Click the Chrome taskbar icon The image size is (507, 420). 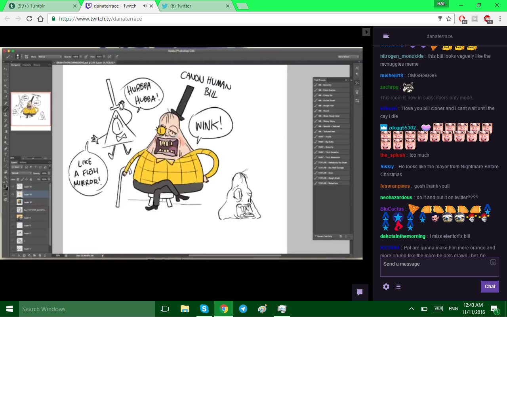(x=224, y=309)
